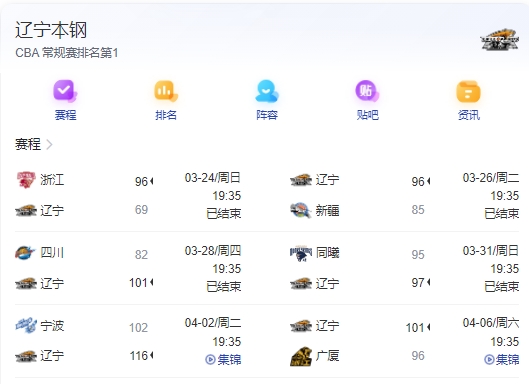
Task: Click Guangsha's score 96
Action: pyautogui.click(x=418, y=356)
